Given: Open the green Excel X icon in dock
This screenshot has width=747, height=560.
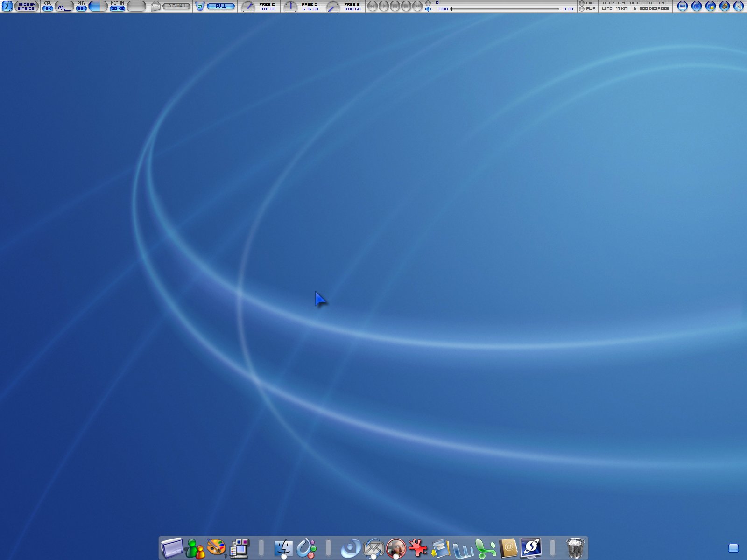Looking at the screenshot, I should point(486,549).
